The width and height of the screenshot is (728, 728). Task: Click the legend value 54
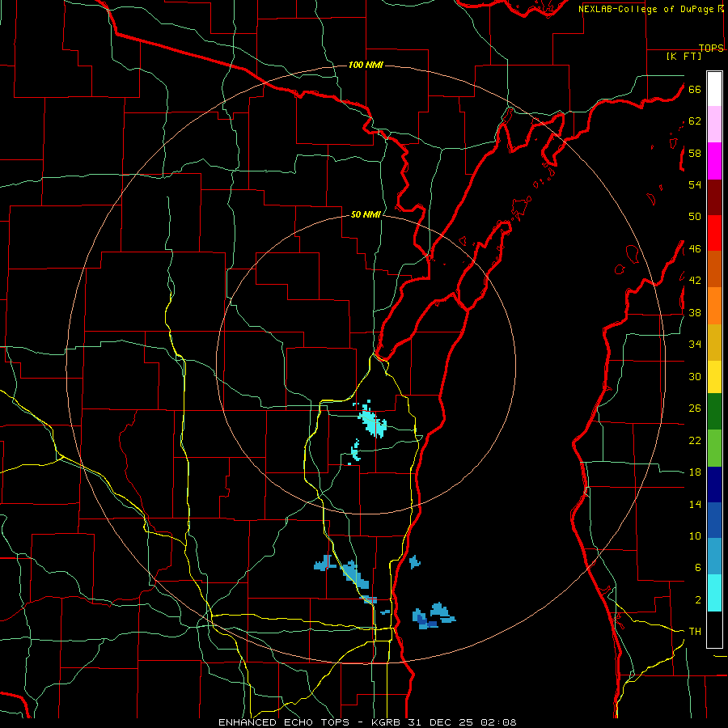pyautogui.click(x=695, y=184)
